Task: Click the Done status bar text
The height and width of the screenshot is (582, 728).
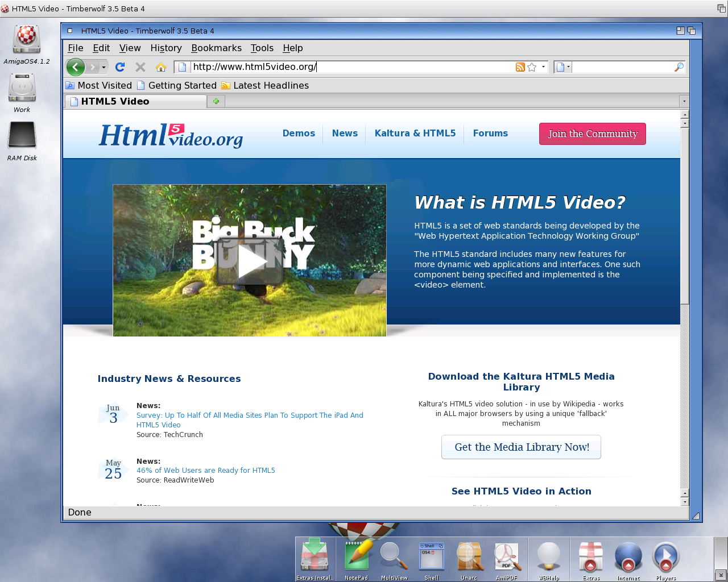Action: coord(80,512)
